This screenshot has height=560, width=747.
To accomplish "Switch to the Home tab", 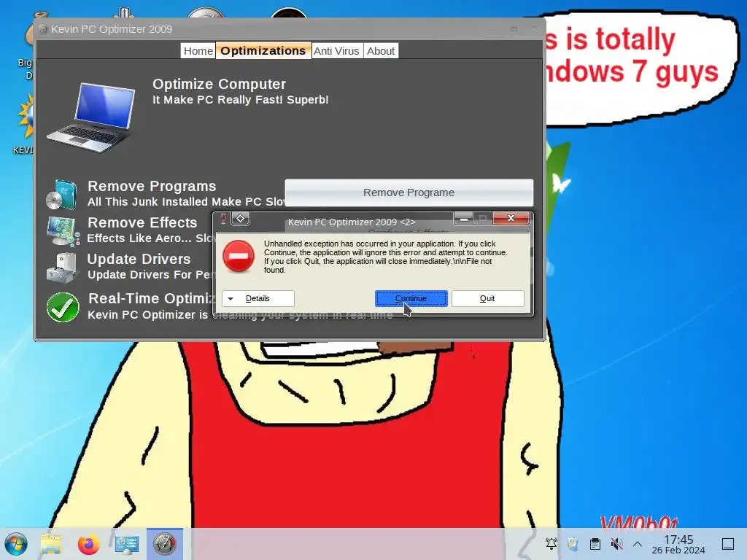I will tap(198, 51).
